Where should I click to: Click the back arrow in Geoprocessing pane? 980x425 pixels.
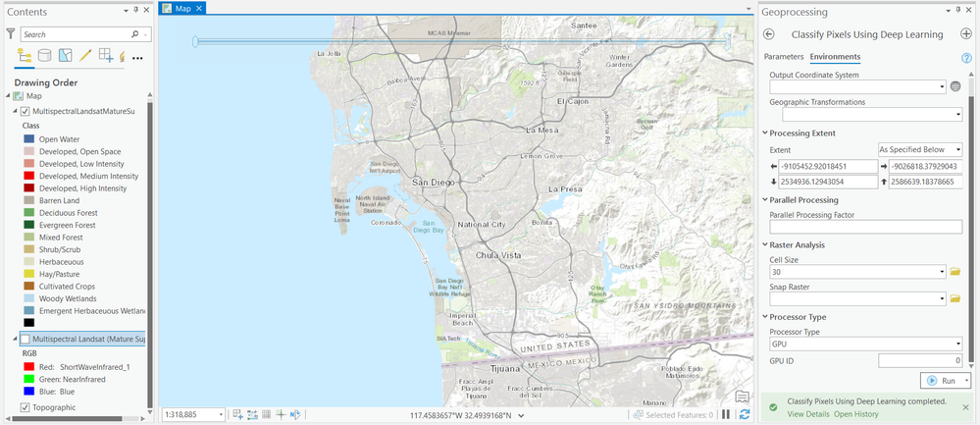pos(769,34)
